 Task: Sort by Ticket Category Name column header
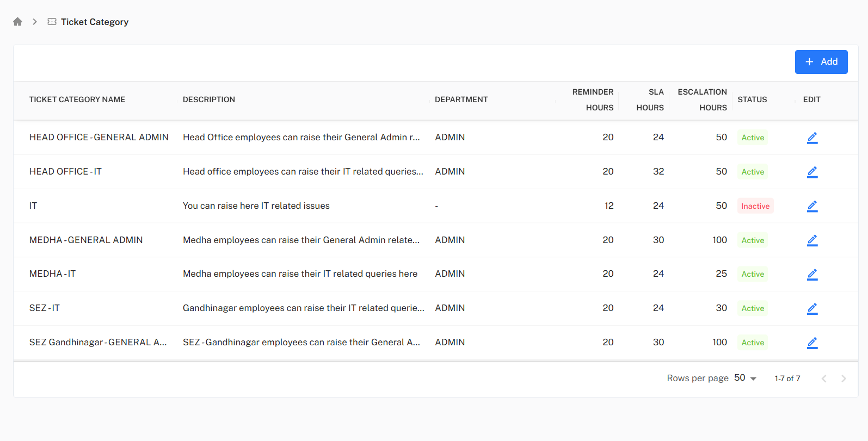77,100
